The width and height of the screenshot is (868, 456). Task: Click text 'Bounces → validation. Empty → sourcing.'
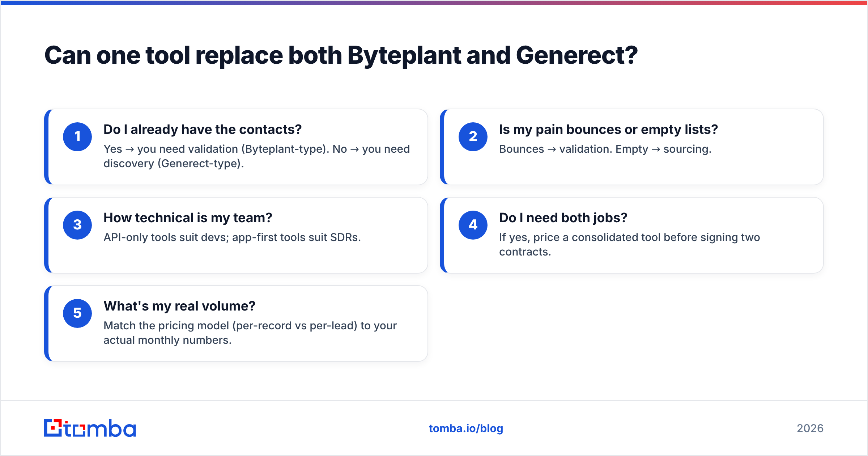(605, 149)
